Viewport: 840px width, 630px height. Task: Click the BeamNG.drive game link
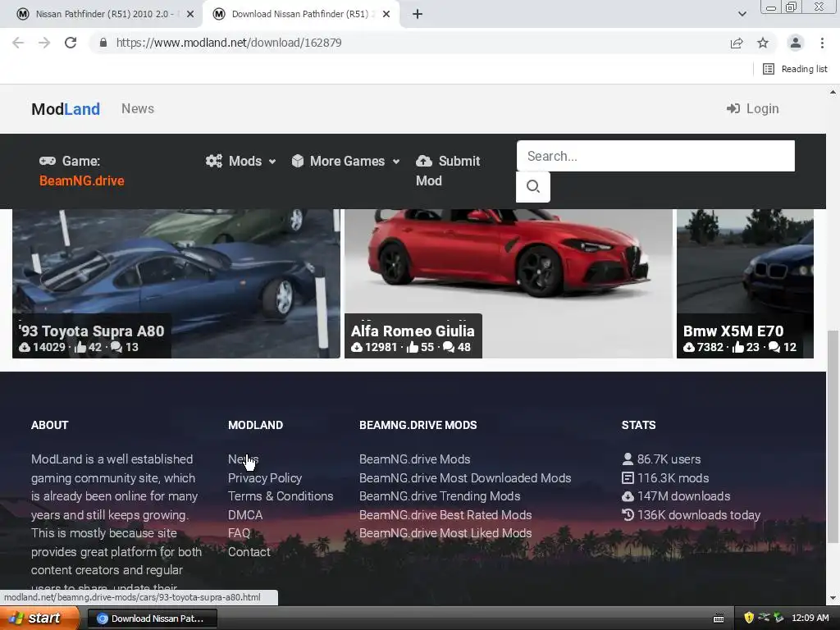[x=81, y=181]
